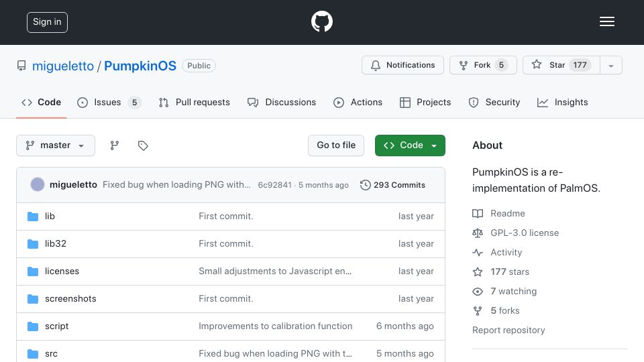
Task: Open the lib folder
Action: tap(50, 217)
